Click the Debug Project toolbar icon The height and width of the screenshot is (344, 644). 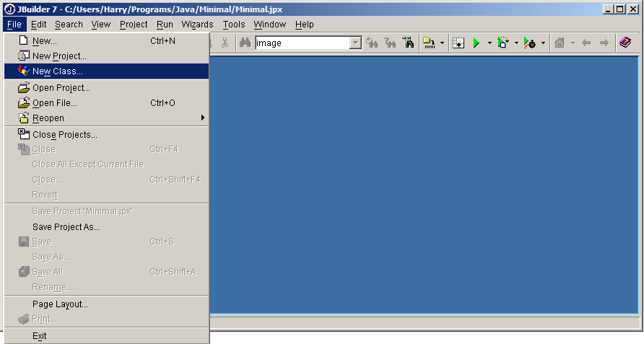502,43
